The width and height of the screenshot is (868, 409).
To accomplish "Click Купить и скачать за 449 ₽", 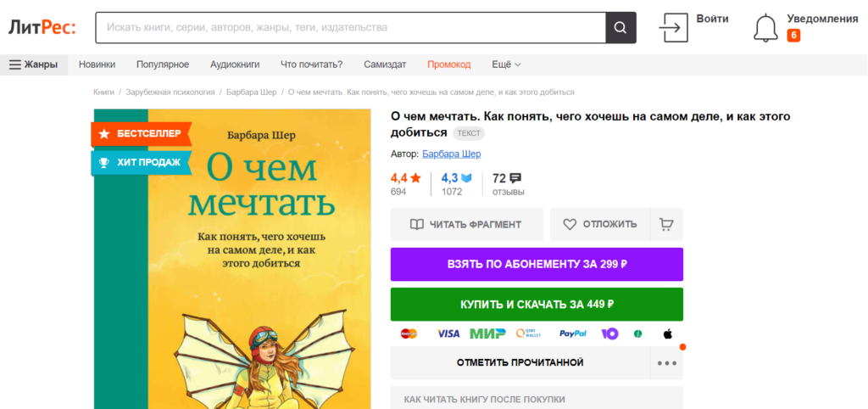I will coord(537,304).
